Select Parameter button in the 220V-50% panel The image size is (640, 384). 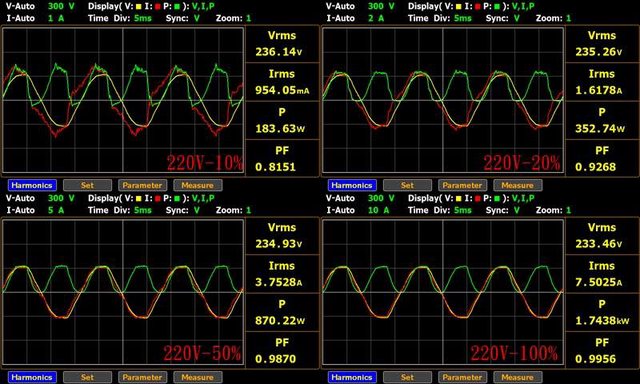click(142, 377)
